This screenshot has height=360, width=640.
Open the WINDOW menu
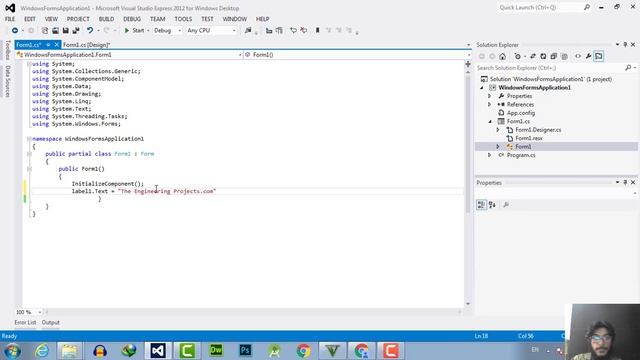235,19
